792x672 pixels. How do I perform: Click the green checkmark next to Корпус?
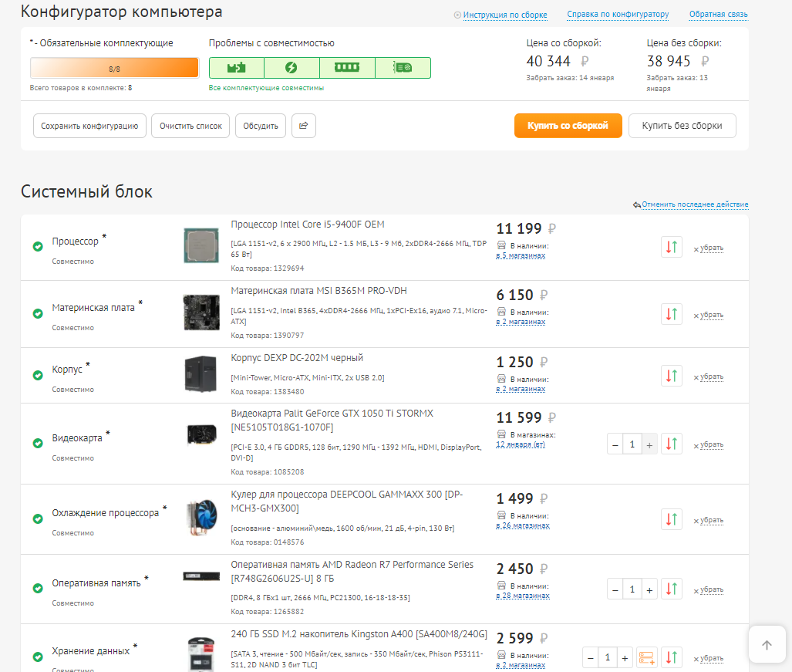pyautogui.click(x=38, y=376)
